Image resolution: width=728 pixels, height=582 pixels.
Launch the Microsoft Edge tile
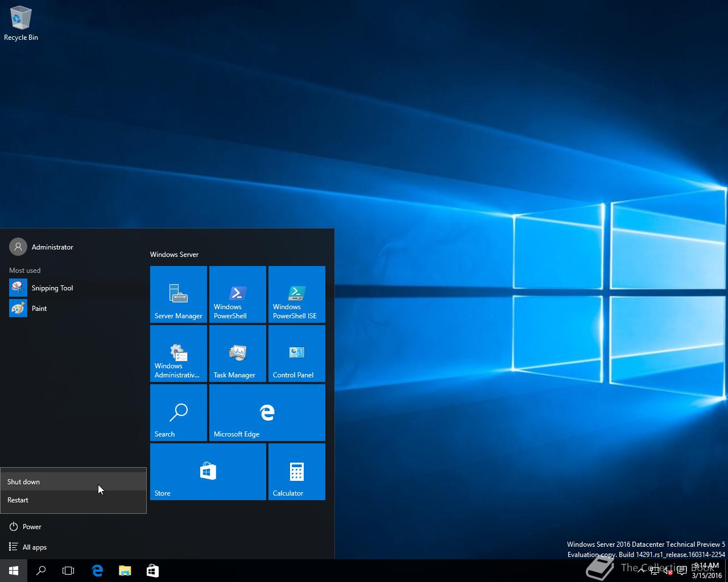[267, 413]
